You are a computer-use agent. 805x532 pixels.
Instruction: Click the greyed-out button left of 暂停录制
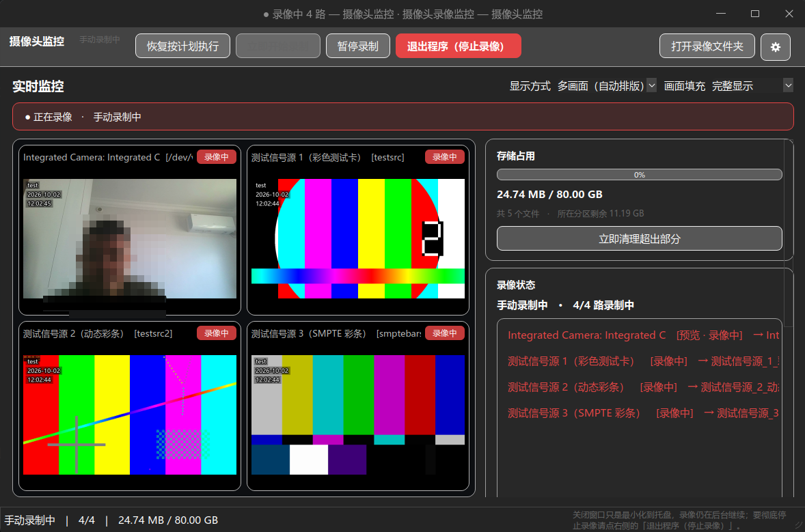coord(277,46)
